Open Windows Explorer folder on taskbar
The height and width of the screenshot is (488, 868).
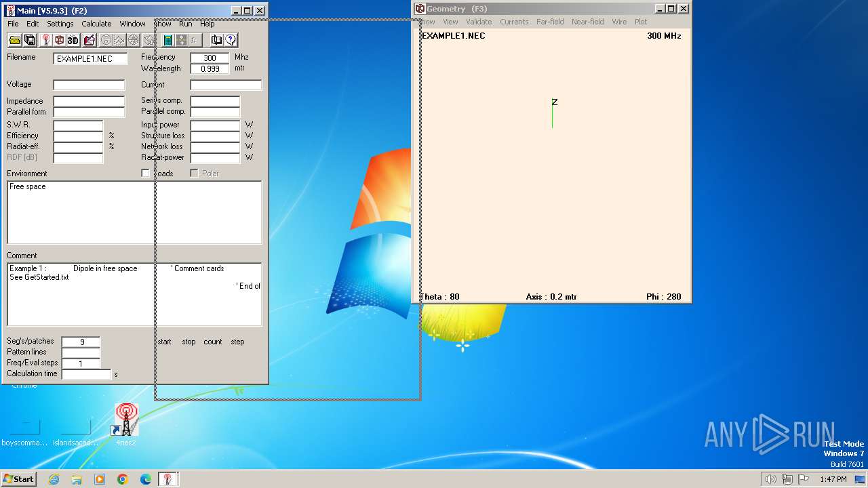(77, 479)
